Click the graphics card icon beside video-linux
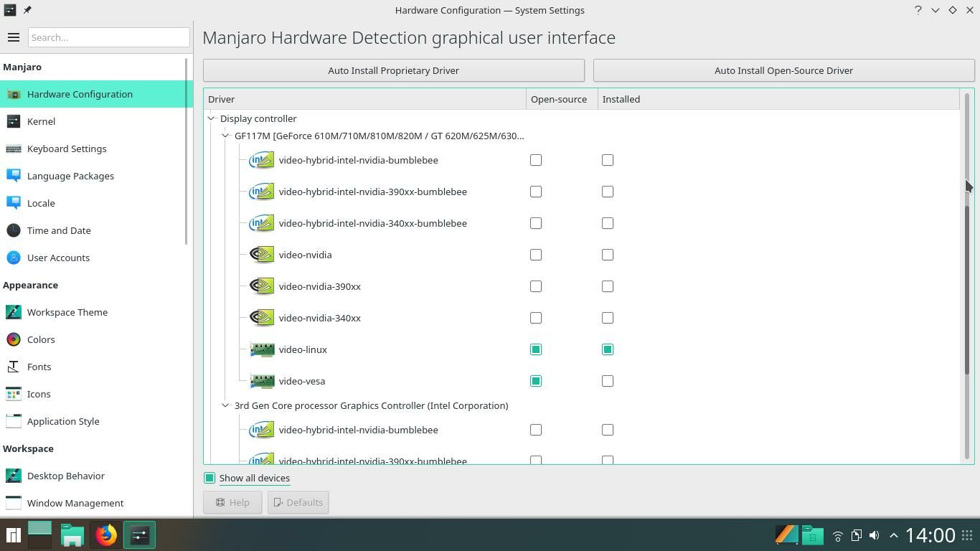Image resolution: width=980 pixels, height=551 pixels. click(x=262, y=349)
